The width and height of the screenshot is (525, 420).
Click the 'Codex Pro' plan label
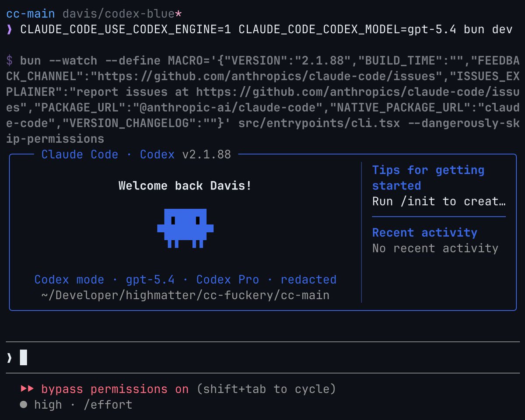click(x=227, y=280)
